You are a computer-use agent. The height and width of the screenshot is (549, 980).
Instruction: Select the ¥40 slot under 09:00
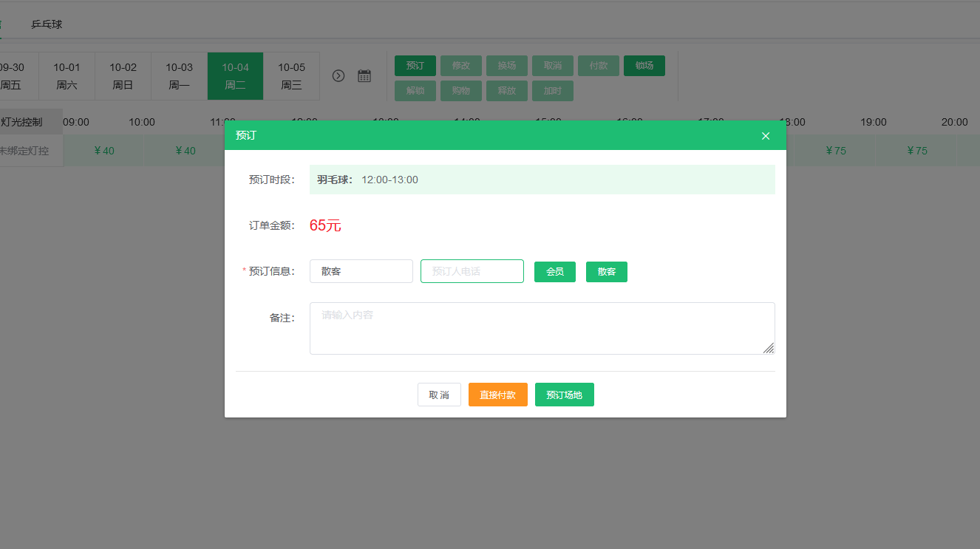click(x=103, y=151)
